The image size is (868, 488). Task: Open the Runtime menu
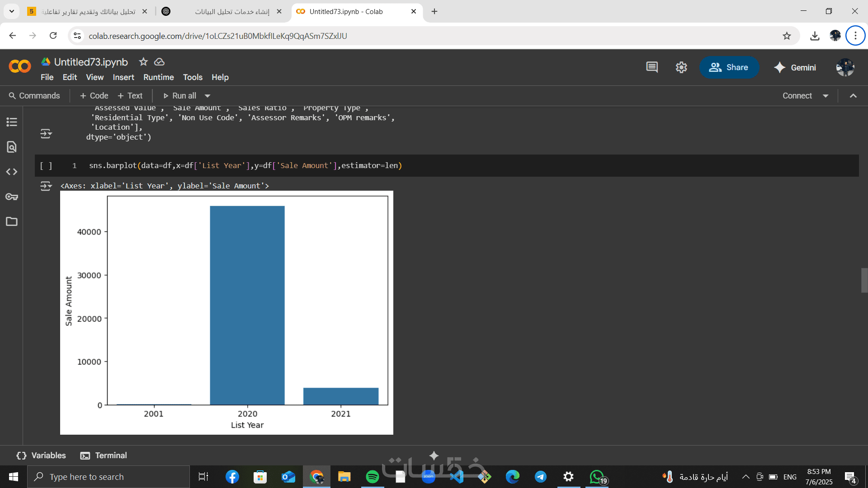coord(158,77)
